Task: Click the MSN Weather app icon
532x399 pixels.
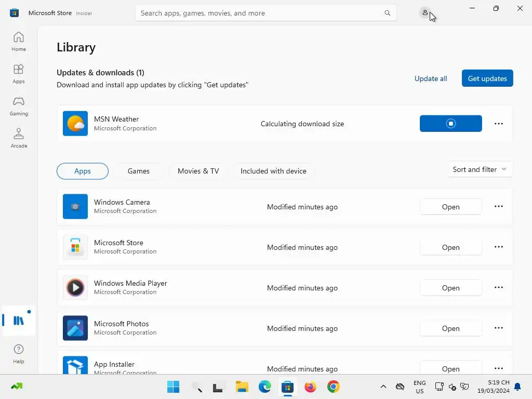Action: [x=75, y=124]
